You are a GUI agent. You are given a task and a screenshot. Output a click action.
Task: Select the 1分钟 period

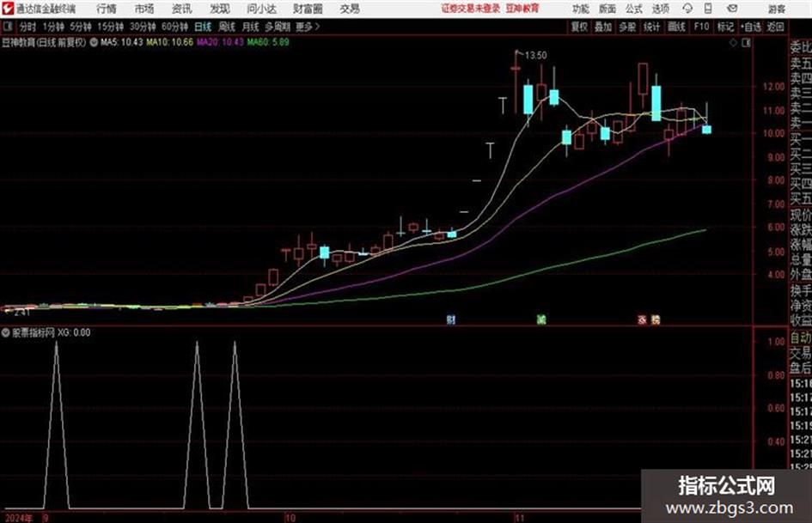click(x=53, y=27)
